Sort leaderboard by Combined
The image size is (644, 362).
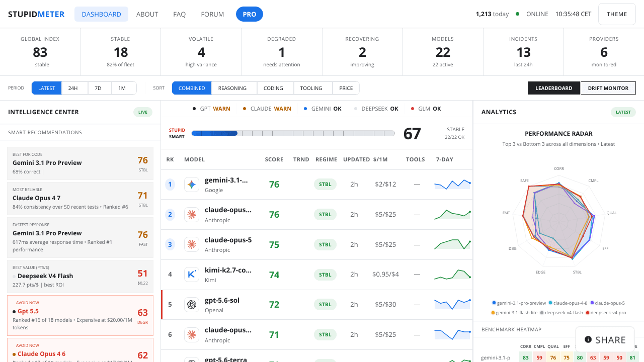pos(192,88)
